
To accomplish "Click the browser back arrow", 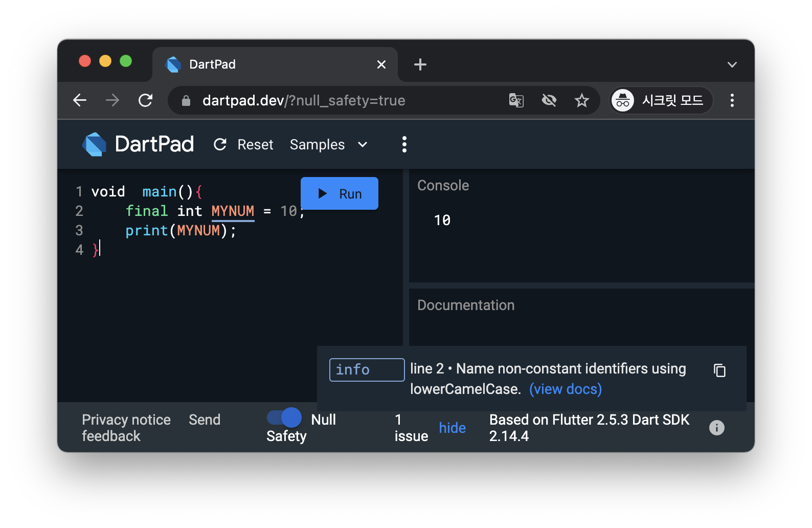I will (80, 100).
